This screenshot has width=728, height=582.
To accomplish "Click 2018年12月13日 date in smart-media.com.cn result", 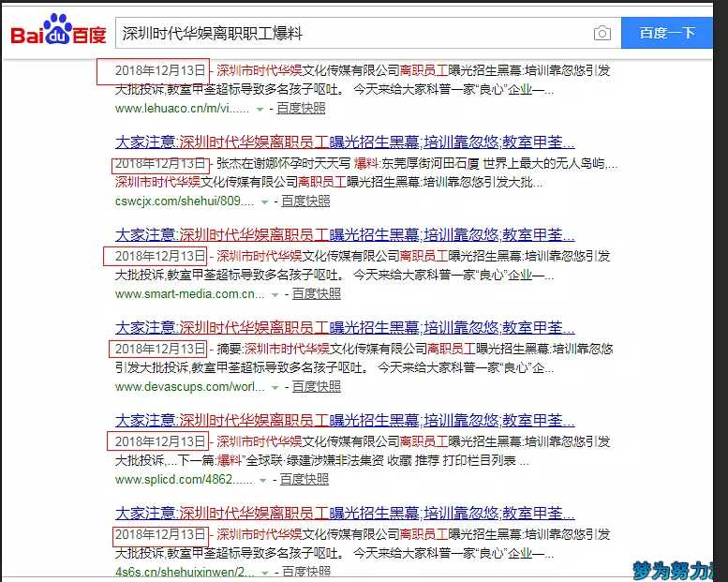I will tap(160, 256).
